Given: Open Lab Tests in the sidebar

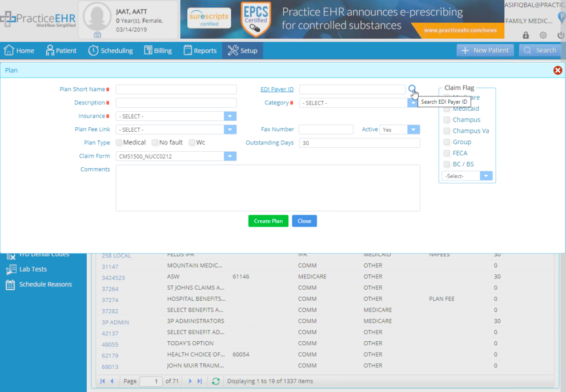Looking at the screenshot, I should 33,269.
